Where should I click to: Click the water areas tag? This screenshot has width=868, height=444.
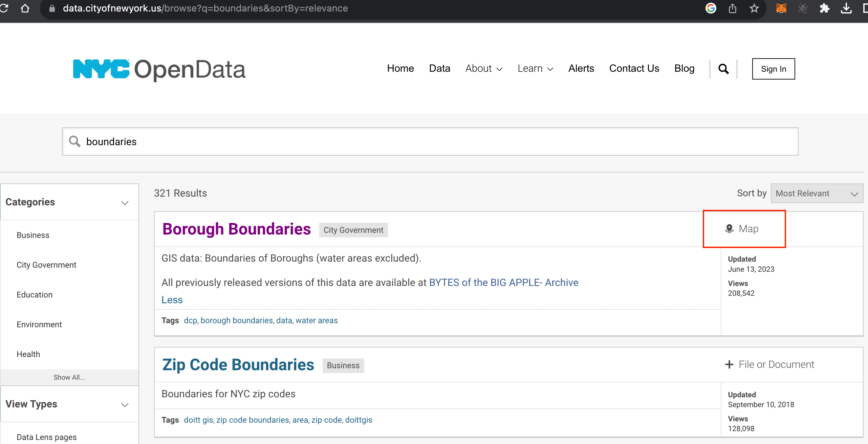point(317,320)
